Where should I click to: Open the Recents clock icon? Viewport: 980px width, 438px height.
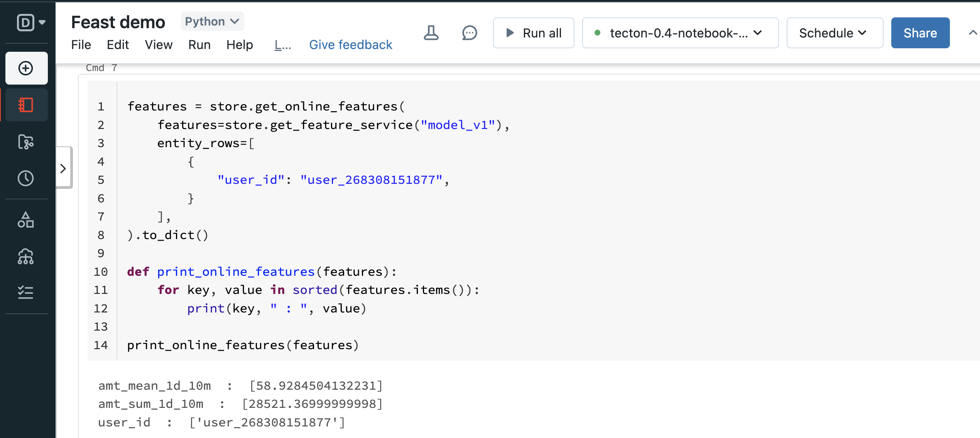pos(26,178)
